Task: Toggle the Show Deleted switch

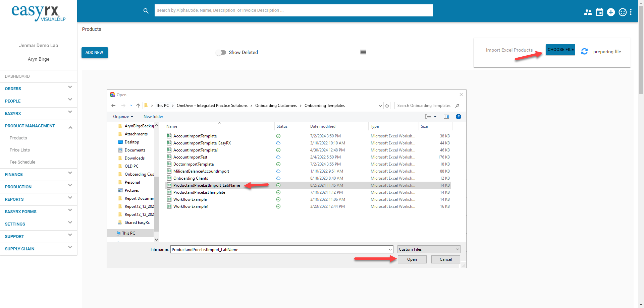Action: (x=221, y=53)
